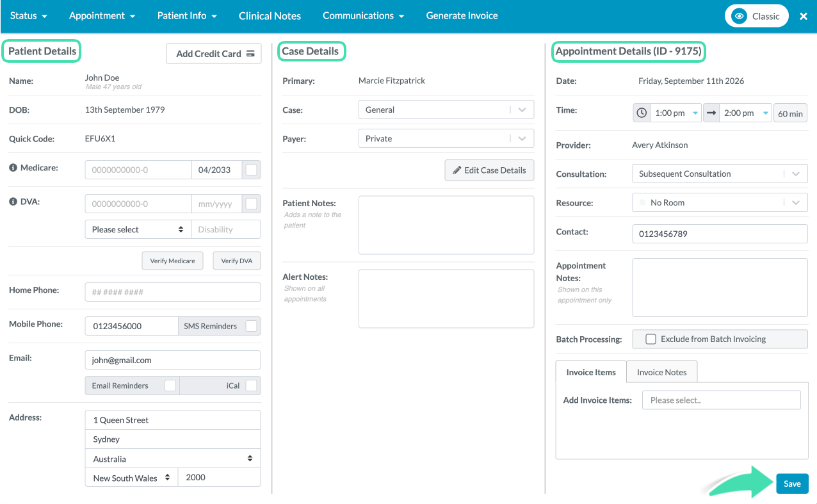This screenshot has height=504, width=817.
Task: Click the Home Phone input field
Action: (x=173, y=292)
